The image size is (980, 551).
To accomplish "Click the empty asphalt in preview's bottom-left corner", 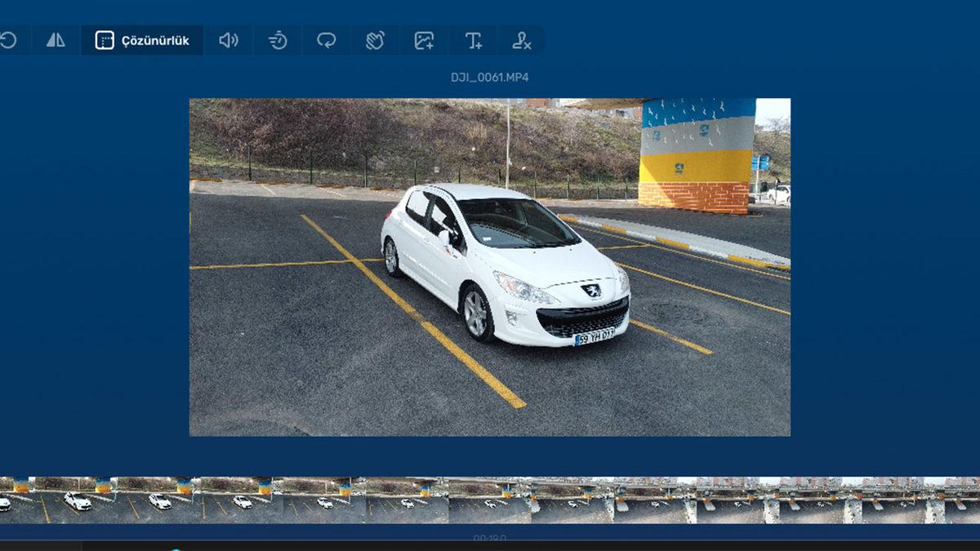I will [x=237, y=408].
